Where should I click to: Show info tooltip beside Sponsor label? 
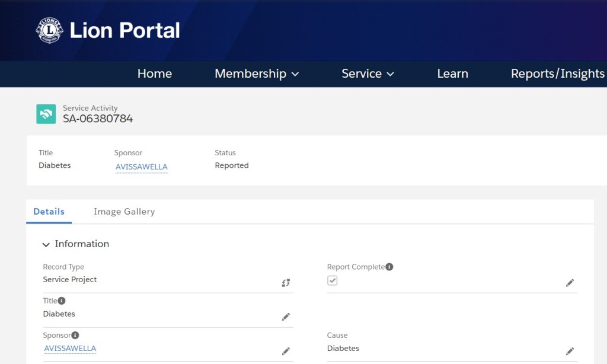click(75, 335)
